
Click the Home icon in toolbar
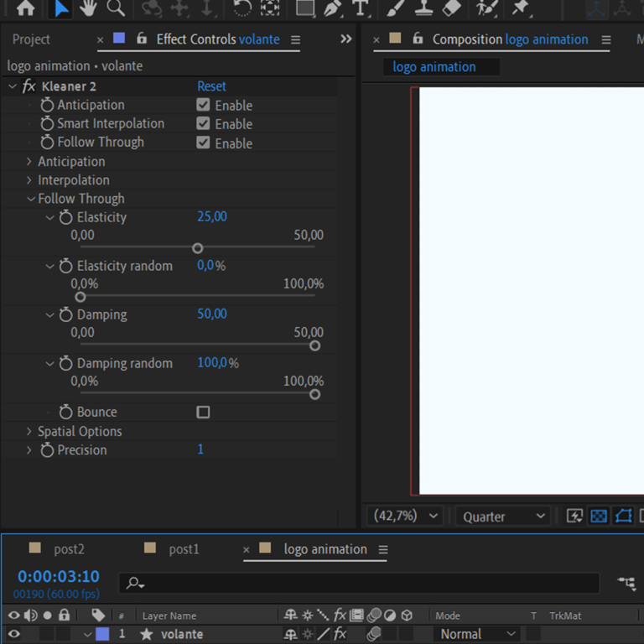tap(26, 8)
